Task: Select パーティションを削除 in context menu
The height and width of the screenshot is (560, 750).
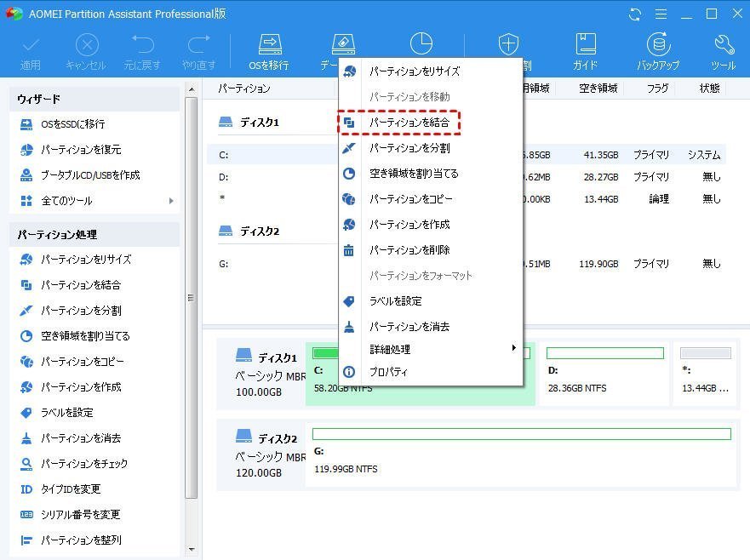Action: (x=430, y=249)
